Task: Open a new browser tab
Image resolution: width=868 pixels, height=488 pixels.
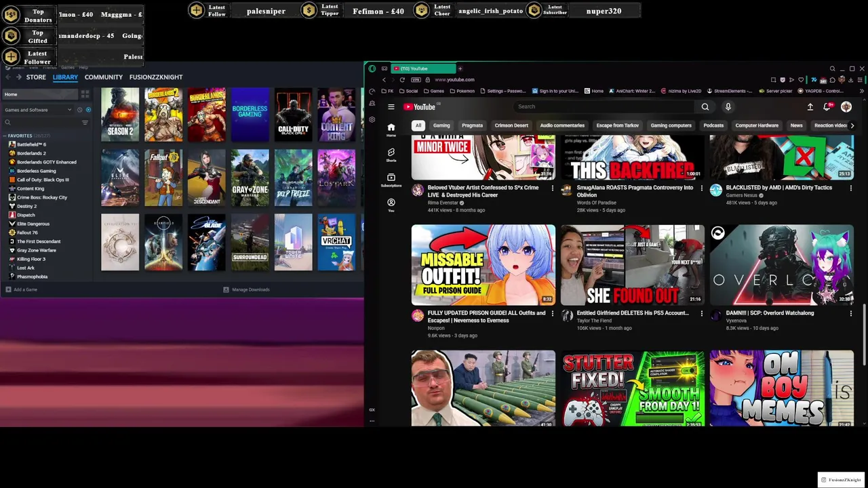Action: (x=460, y=68)
